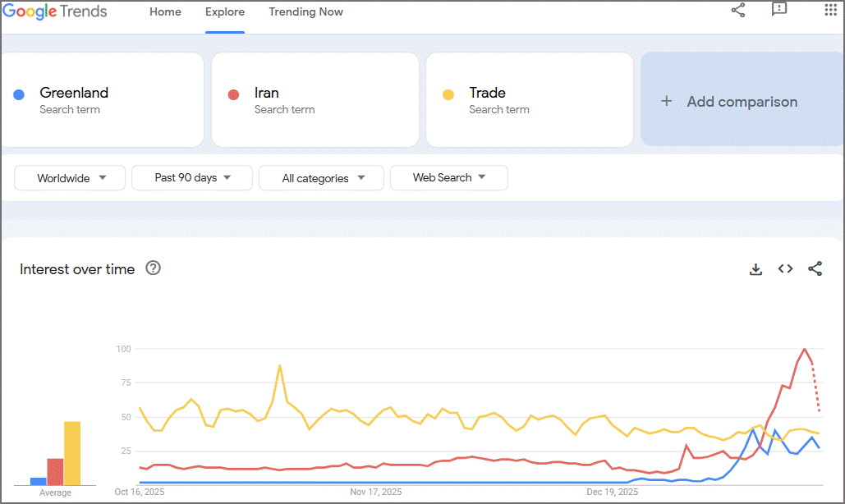The width and height of the screenshot is (845, 504).
Task: Share the Interest over time chart
Action: click(x=815, y=268)
